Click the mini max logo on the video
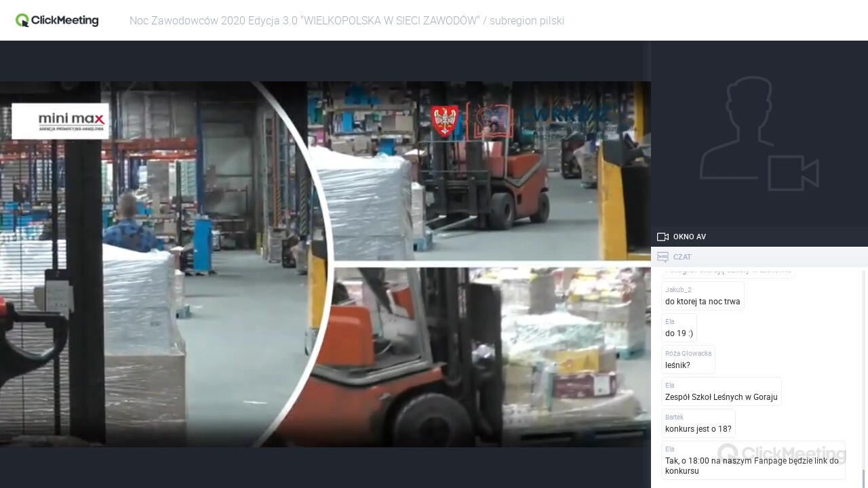The width and height of the screenshot is (868, 488). click(x=60, y=121)
